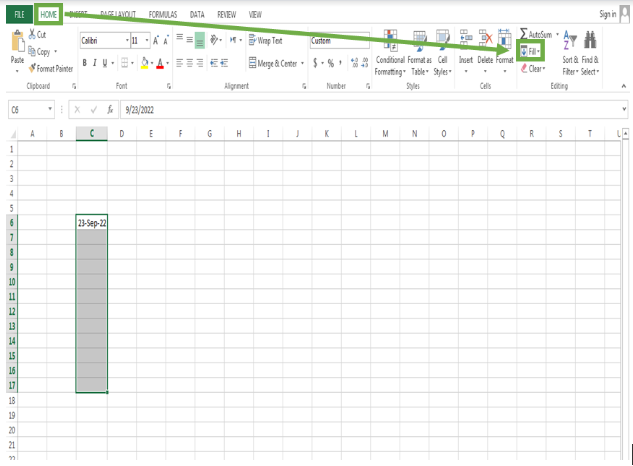The height and width of the screenshot is (466, 633).
Task: Open Format as Table gallery
Action: (420, 52)
